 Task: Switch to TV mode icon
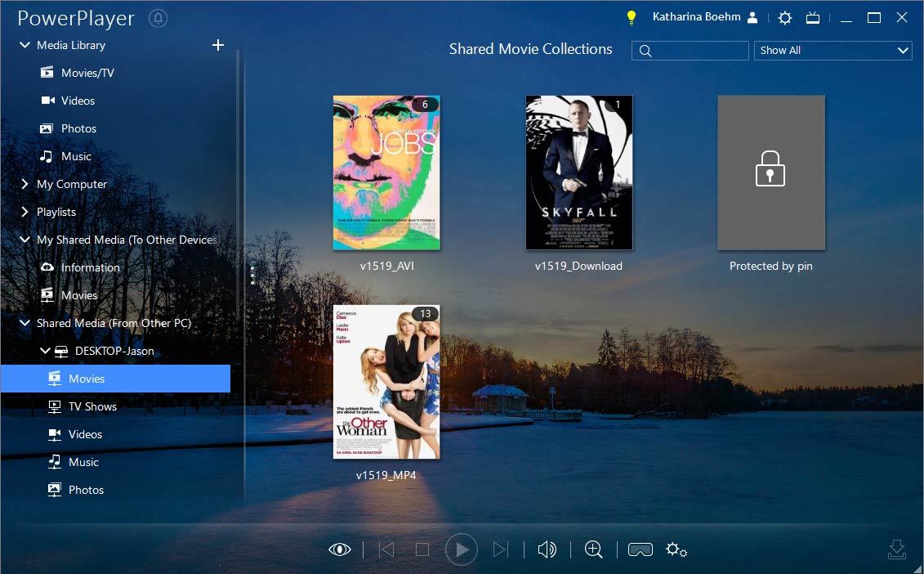(x=812, y=18)
